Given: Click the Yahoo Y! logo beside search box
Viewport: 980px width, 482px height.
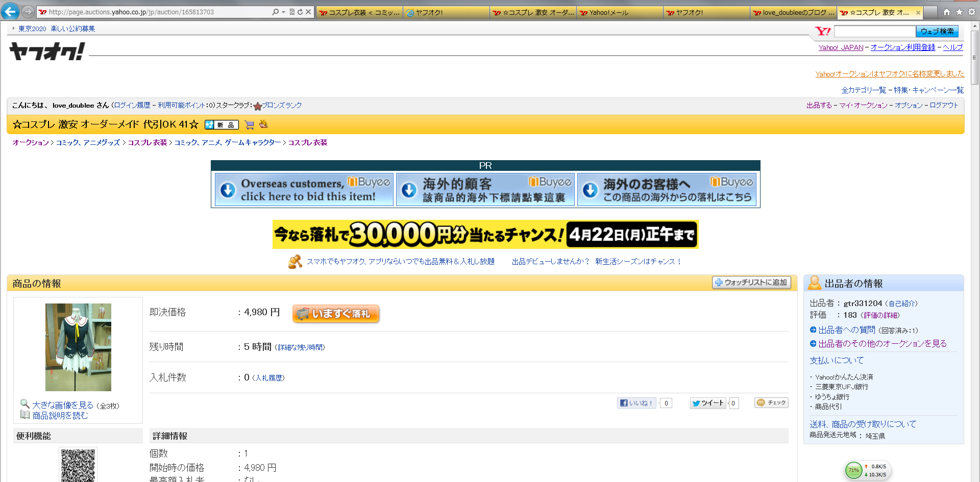Looking at the screenshot, I should (x=823, y=31).
